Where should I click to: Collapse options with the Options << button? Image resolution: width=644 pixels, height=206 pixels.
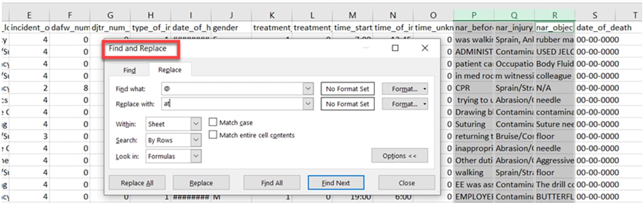coord(399,156)
